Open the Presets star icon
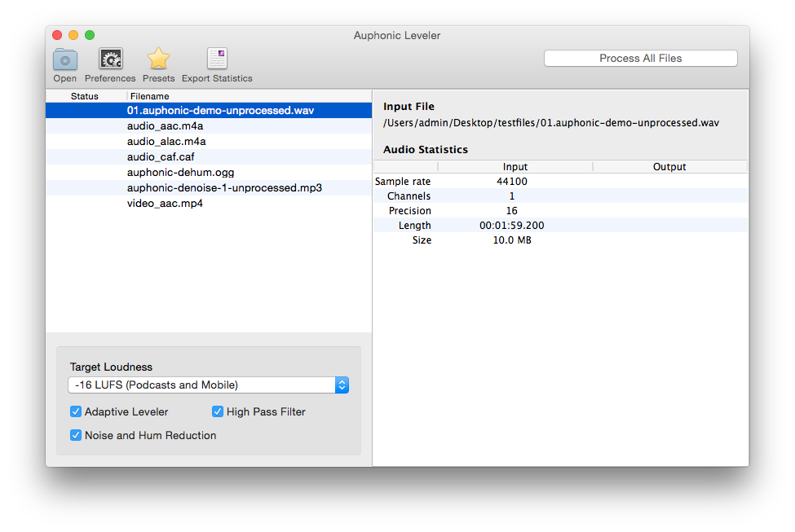 (x=159, y=59)
